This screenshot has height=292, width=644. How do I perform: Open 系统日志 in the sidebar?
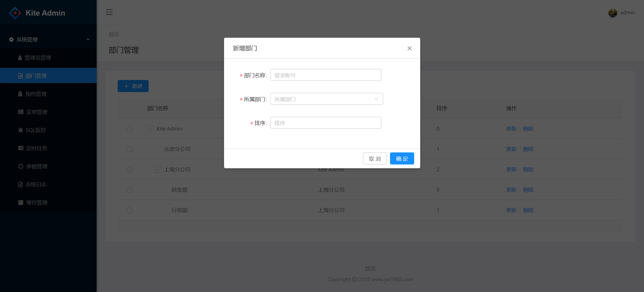(48, 184)
